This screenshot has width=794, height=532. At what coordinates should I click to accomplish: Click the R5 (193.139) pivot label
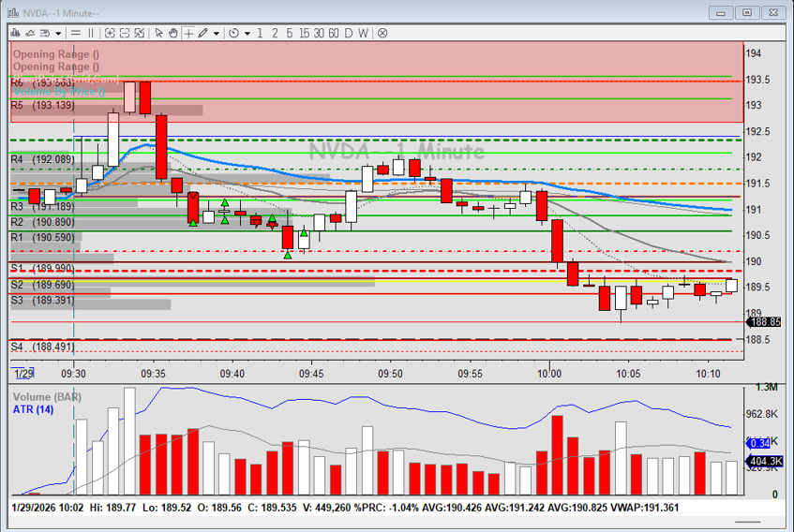[42, 105]
